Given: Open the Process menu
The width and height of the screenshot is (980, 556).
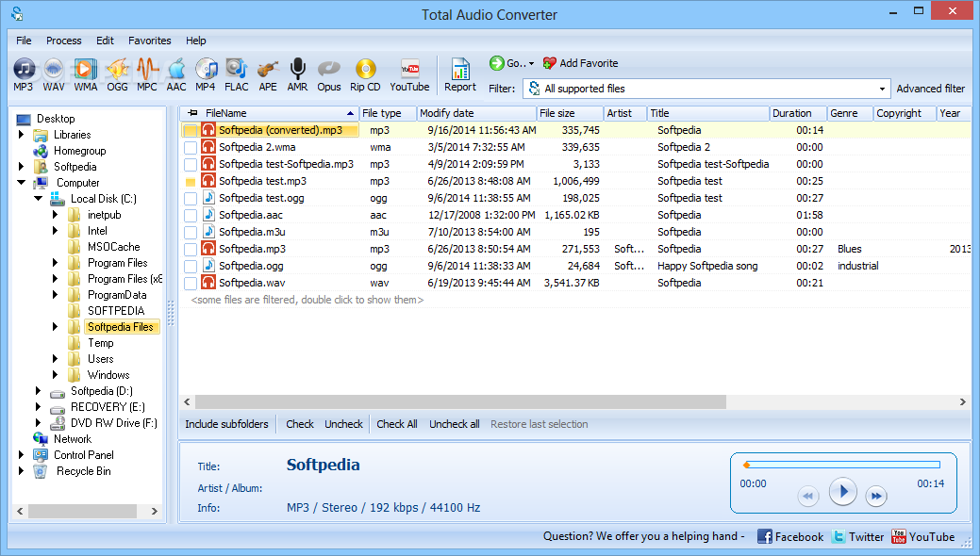Looking at the screenshot, I should [64, 41].
